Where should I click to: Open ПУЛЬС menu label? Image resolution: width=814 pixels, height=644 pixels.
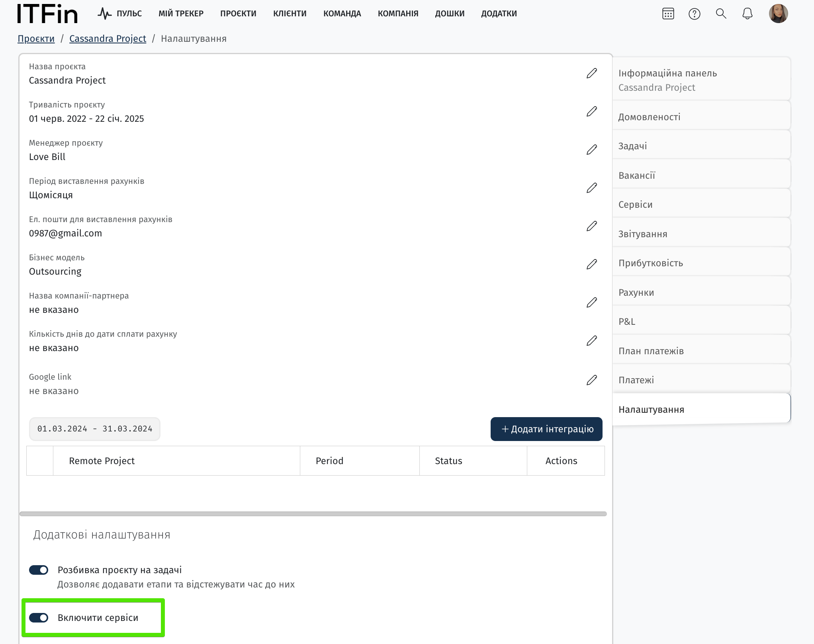click(x=129, y=14)
